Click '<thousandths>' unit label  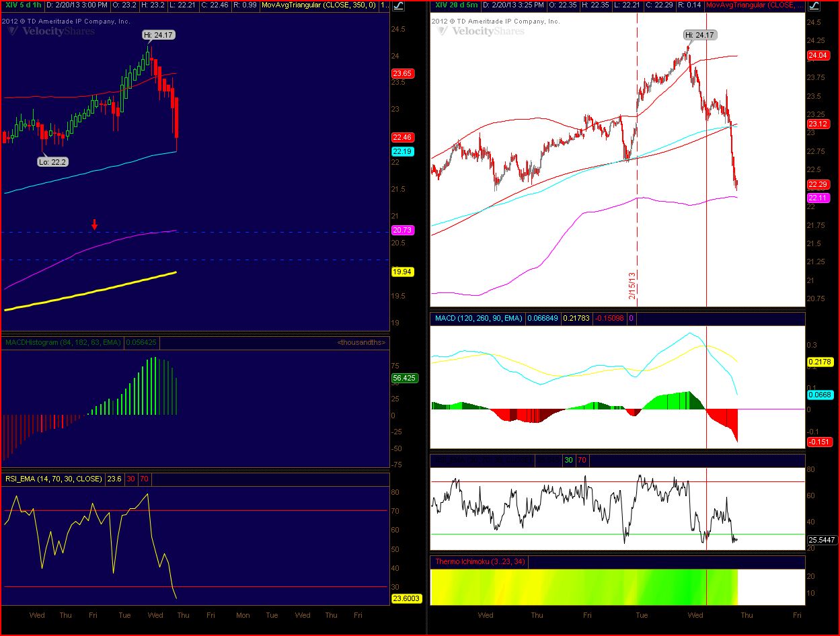tap(361, 342)
